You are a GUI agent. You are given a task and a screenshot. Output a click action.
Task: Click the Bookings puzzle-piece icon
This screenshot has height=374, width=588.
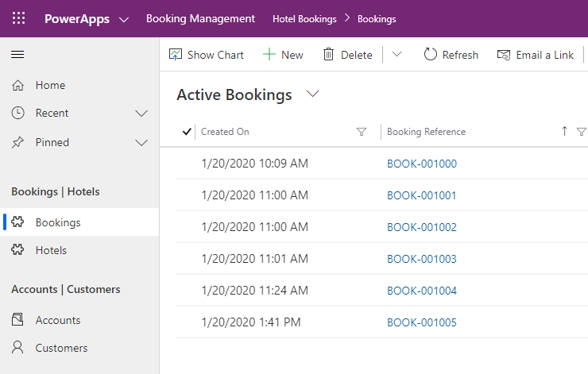pyautogui.click(x=18, y=222)
